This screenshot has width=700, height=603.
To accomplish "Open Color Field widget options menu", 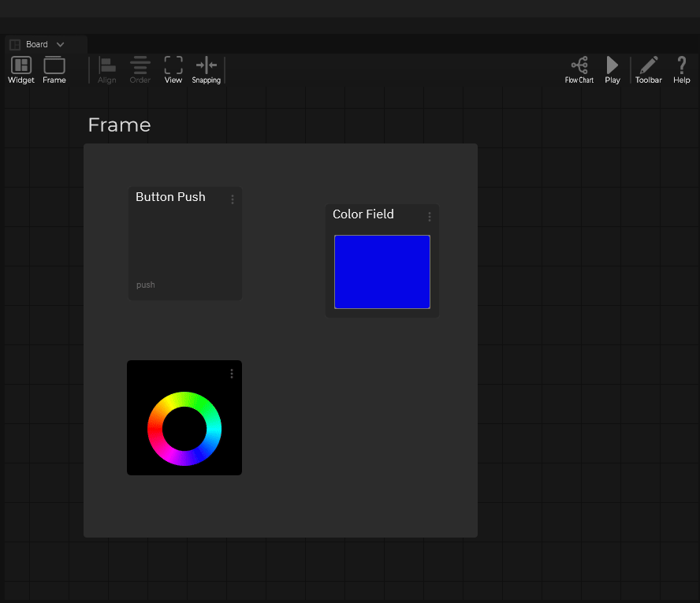I will click(x=430, y=217).
